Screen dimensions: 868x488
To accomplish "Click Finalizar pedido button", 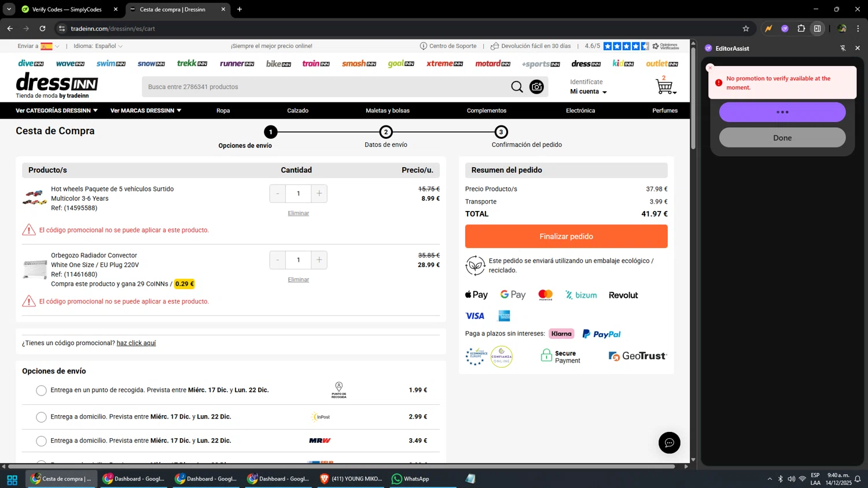I will pos(566,236).
